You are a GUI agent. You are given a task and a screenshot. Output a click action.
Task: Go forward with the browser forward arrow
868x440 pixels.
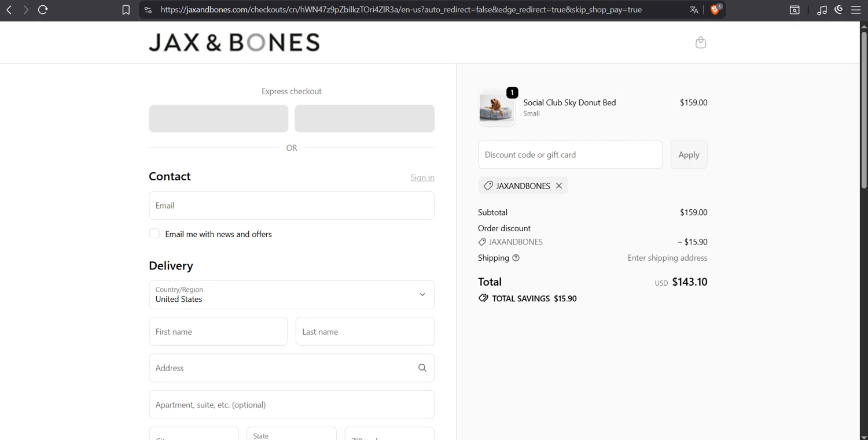pyautogui.click(x=25, y=10)
